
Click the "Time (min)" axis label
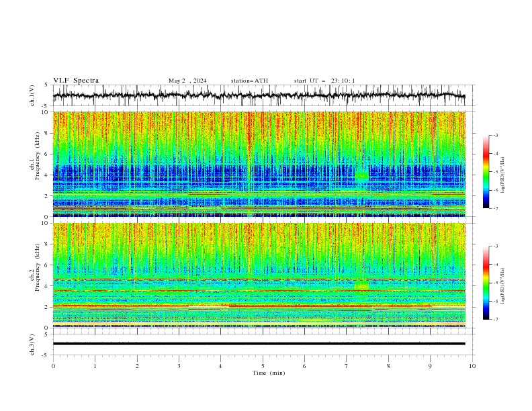click(x=269, y=373)
